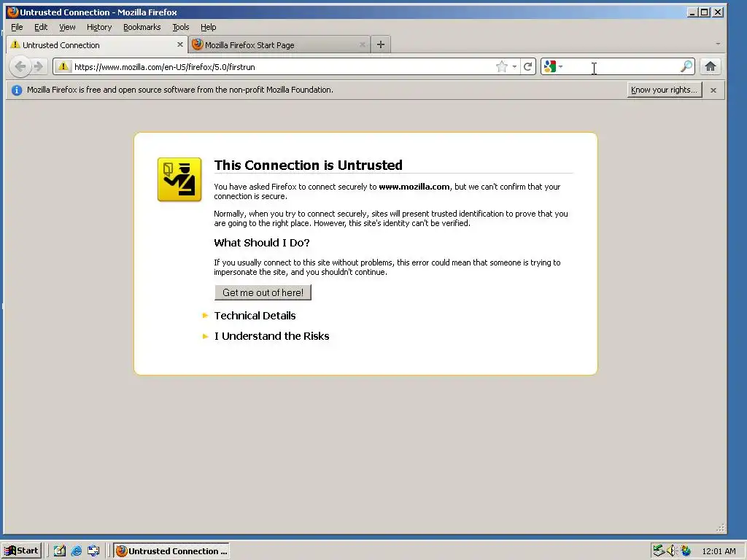Image resolution: width=747 pixels, height=560 pixels.
Task: Click the magnifying glass search icon
Action: click(x=686, y=66)
